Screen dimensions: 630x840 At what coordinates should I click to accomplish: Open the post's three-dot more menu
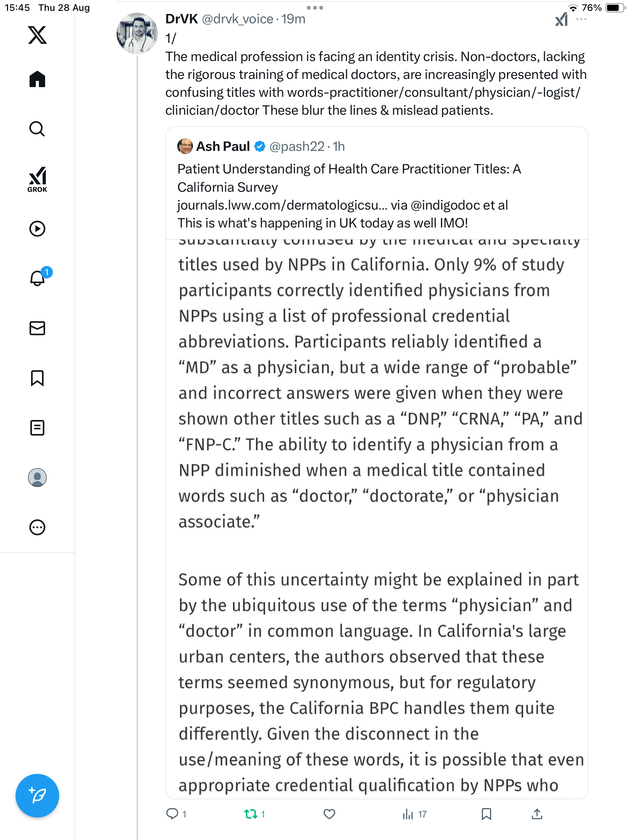581,19
